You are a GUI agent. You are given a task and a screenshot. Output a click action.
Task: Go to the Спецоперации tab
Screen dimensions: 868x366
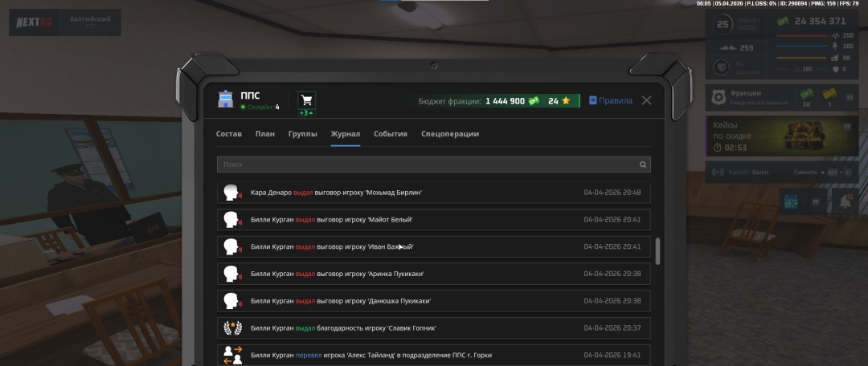[450, 133]
